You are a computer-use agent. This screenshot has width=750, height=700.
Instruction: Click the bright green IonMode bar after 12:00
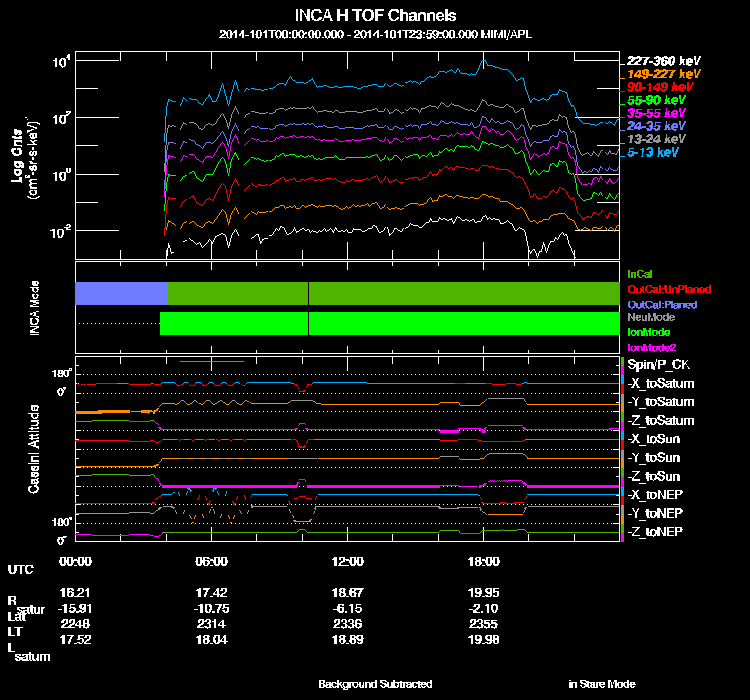tap(464, 323)
